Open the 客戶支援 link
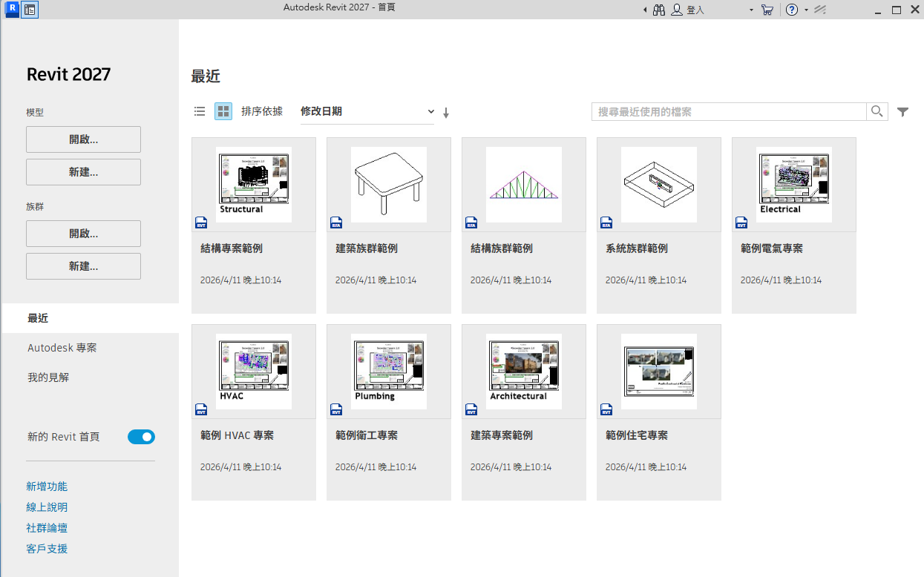 [47, 549]
